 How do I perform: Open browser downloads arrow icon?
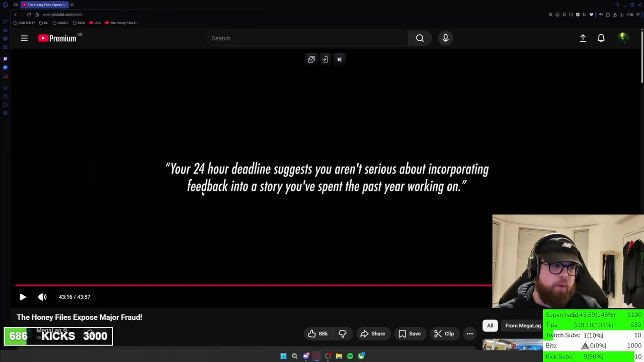[x=621, y=15]
